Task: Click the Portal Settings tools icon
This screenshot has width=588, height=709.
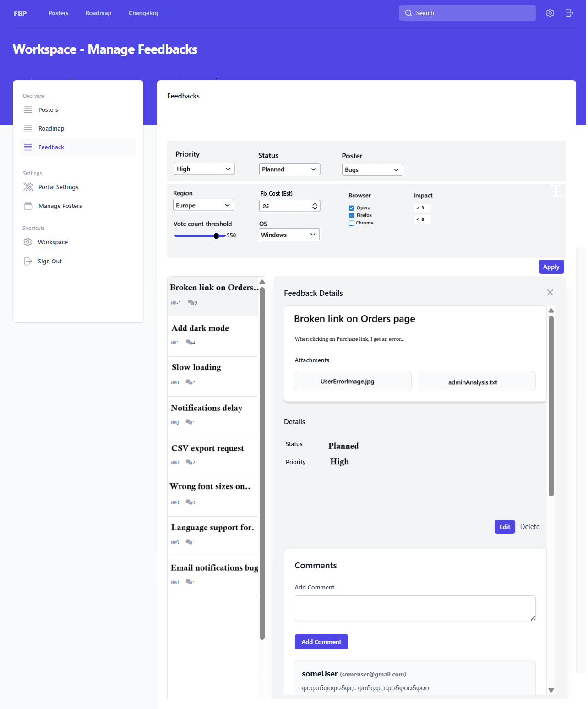Action: tap(28, 187)
